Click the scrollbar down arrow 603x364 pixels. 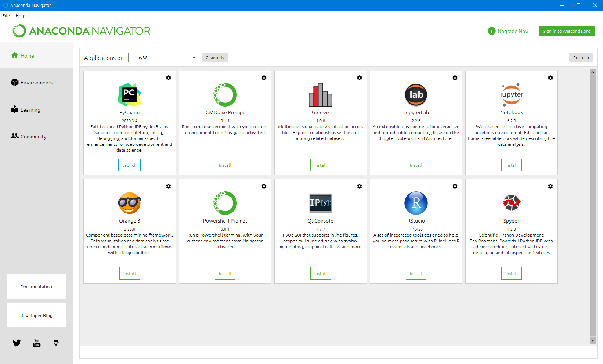pyautogui.click(x=593, y=340)
